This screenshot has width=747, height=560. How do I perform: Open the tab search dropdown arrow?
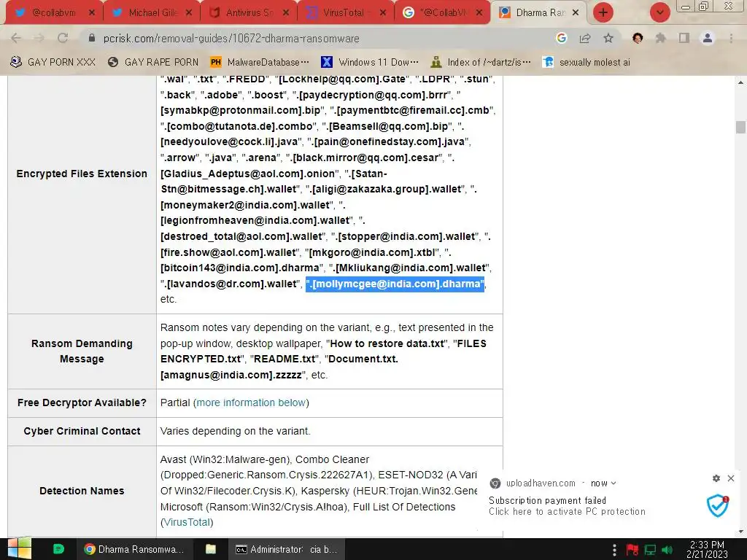click(659, 12)
